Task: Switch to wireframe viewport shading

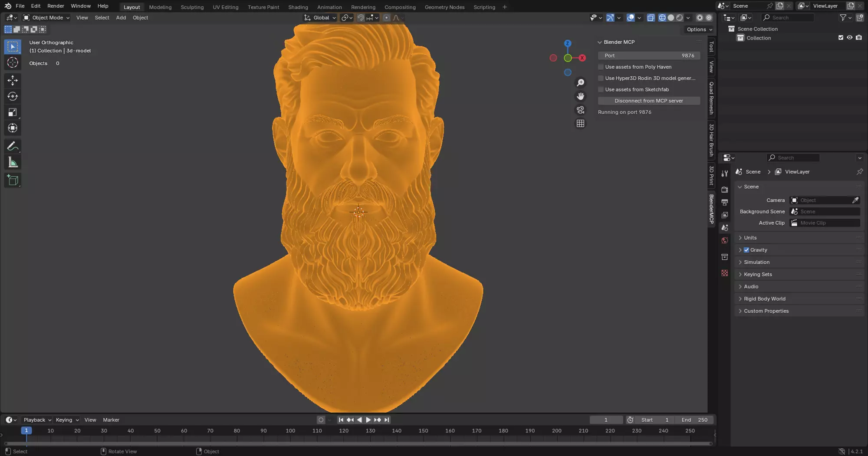Action: (662, 18)
